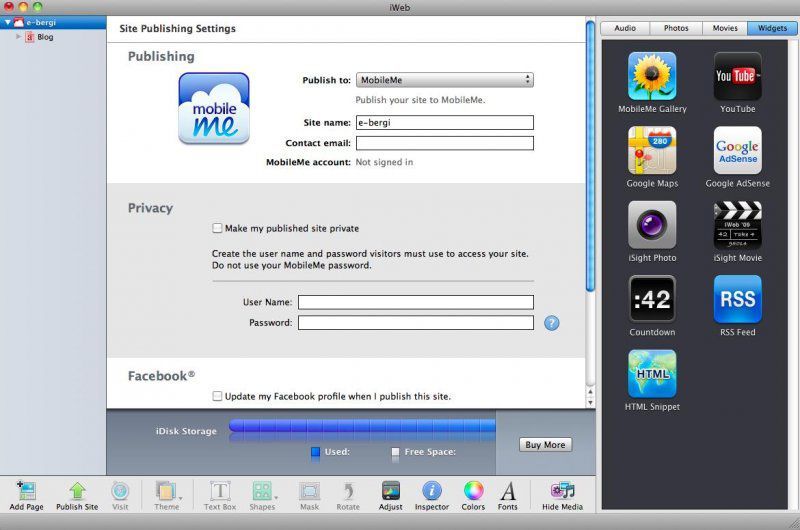The image size is (800, 530).
Task: Open the Publish to dropdown
Action: [444, 80]
